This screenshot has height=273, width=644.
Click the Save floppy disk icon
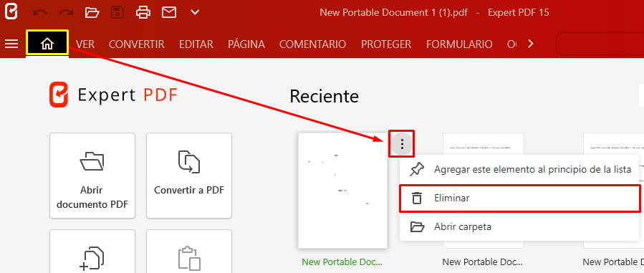pyautogui.click(x=117, y=13)
